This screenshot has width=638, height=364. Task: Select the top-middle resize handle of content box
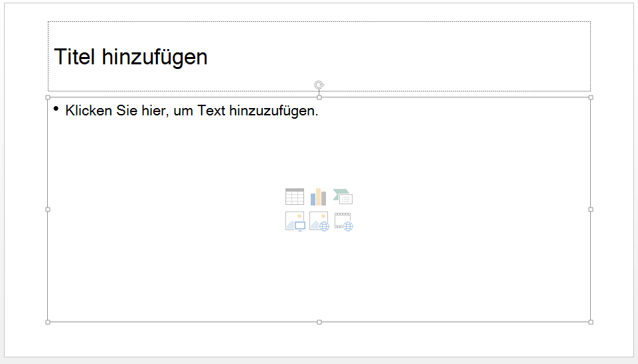pyautogui.click(x=319, y=97)
